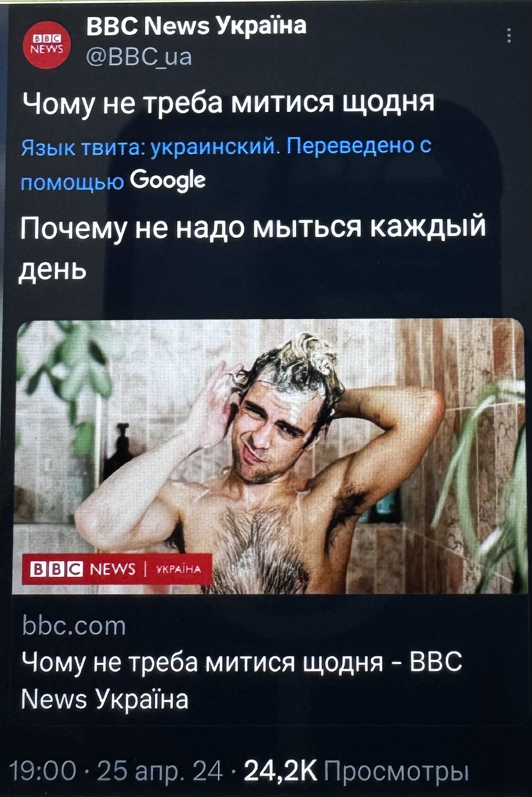Image resolution: width=532 pixels, height=797 pixels.
Task: Open the three-dot more options menu
Action: [x=509, y=36]
